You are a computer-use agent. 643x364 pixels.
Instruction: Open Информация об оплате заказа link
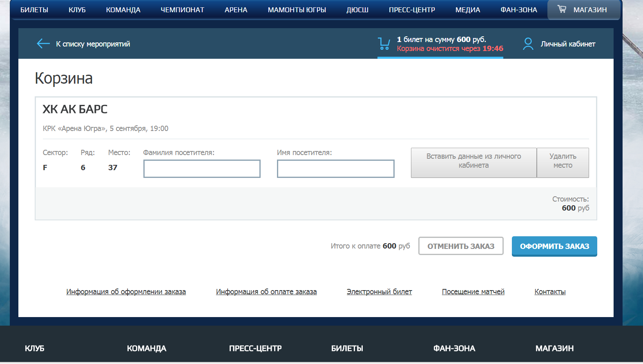[266, 292]
